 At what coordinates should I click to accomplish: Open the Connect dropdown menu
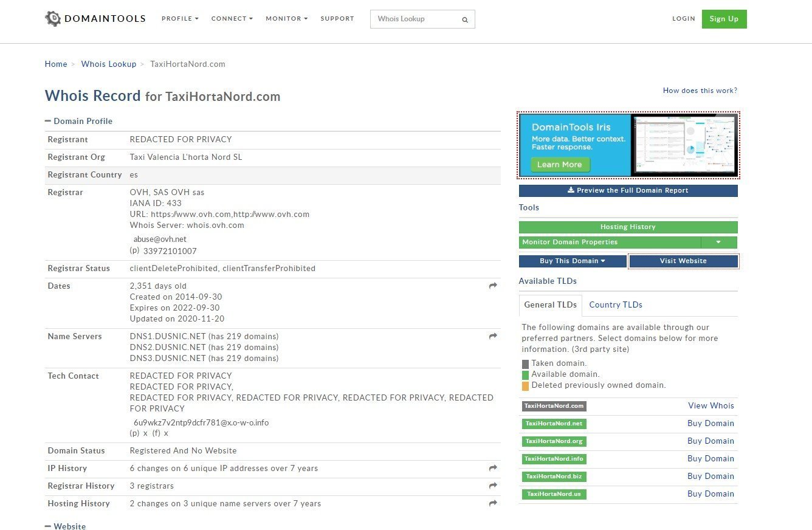pos(232,19)
